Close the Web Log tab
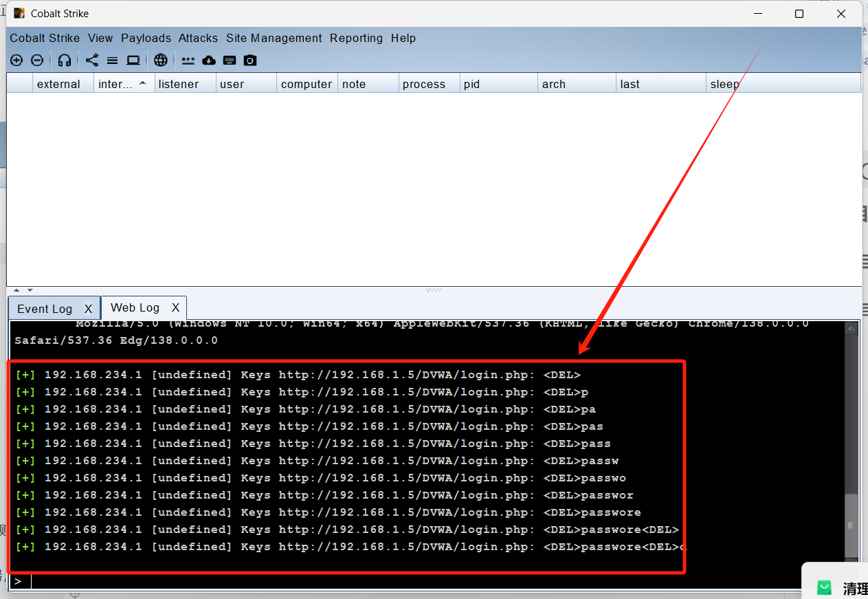Image resolution: width=868 pixels, height=599 pixels. point(175,307)
